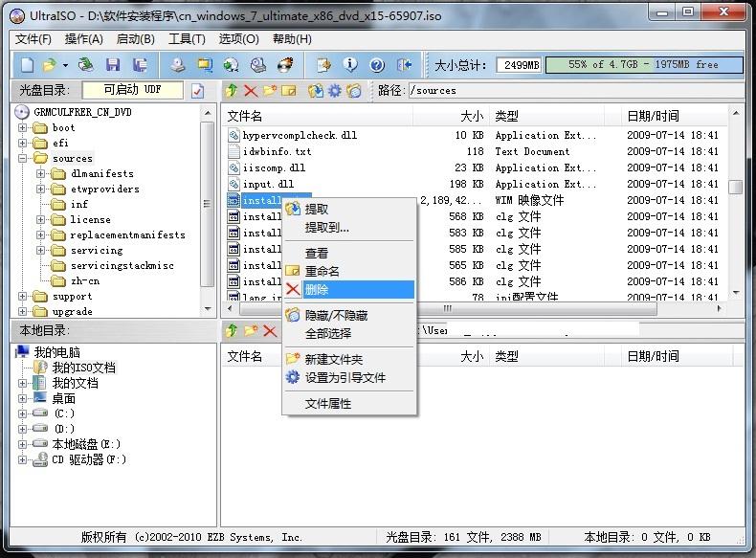The width and height of the screenshot is (756, 558).
Task: Click the Up folder icon in disc pane
Action: (232, 90)
